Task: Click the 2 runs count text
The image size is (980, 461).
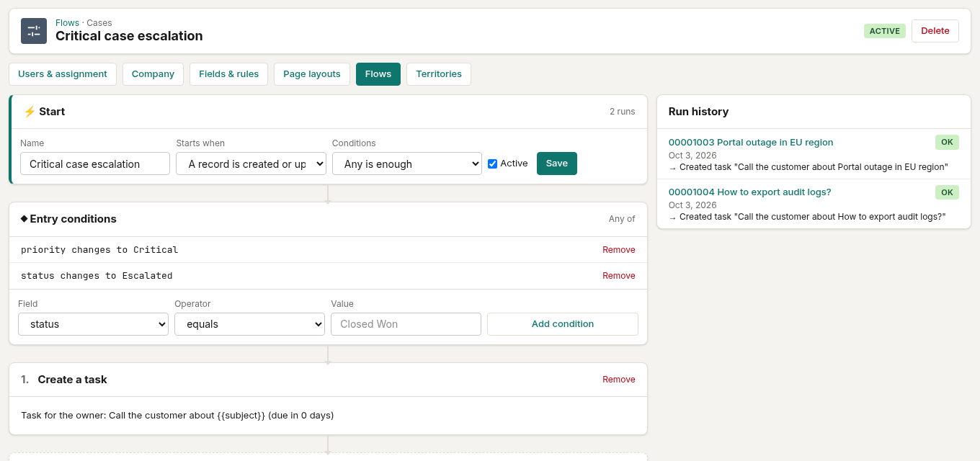Action: [623, 112]
